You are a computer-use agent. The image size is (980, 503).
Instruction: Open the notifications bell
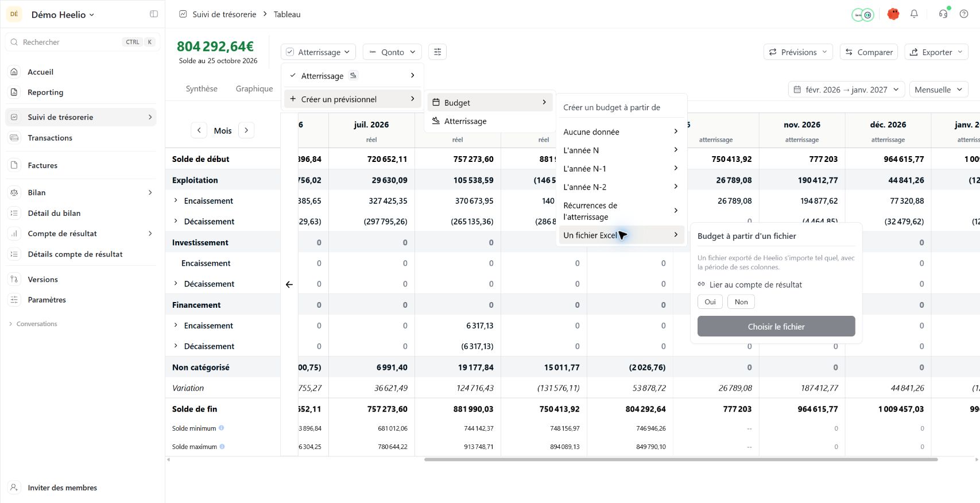914,14
